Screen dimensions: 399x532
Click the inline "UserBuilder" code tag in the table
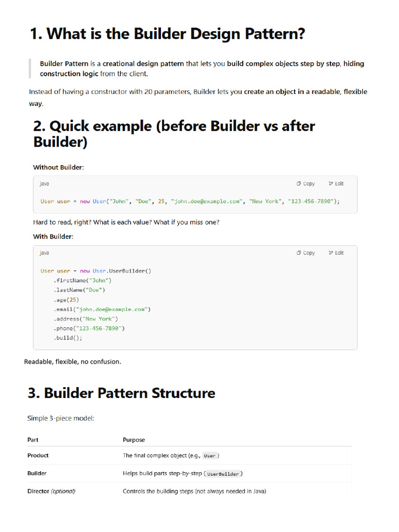tap(223, 474)
